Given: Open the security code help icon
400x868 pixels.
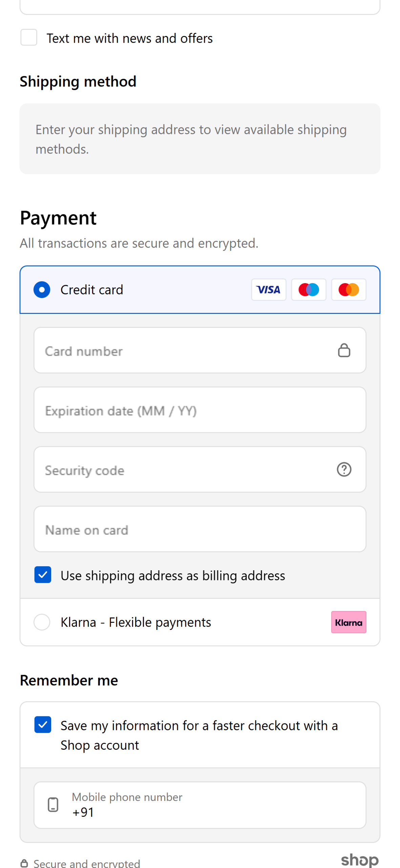Looking at the screenshot, I should point(344,470).
